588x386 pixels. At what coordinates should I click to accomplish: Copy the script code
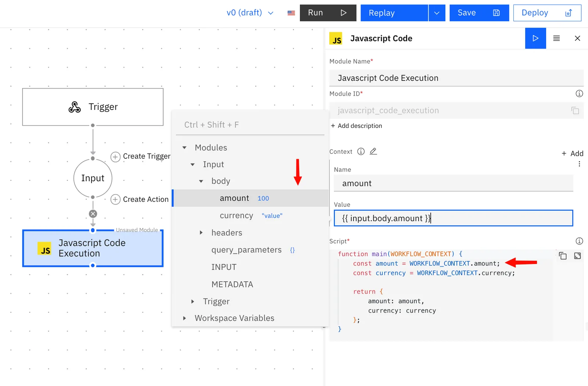563,256
